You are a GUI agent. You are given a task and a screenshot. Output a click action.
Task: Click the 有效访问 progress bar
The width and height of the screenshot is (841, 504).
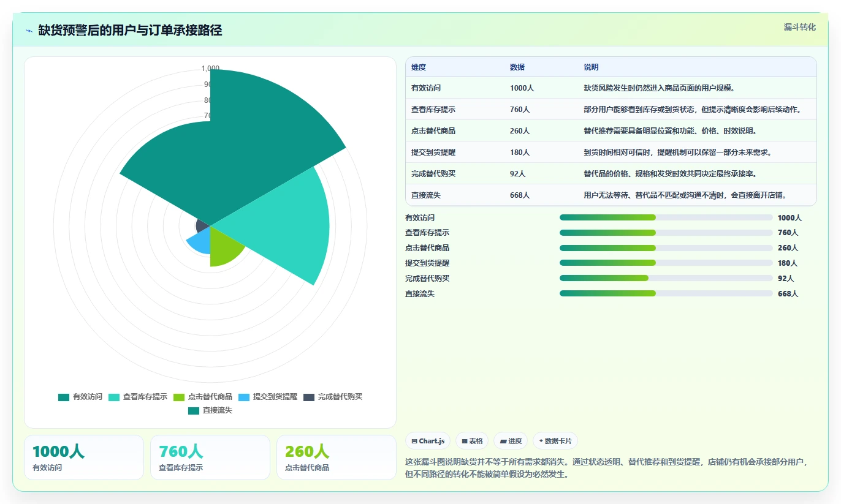tap(666, 217)
